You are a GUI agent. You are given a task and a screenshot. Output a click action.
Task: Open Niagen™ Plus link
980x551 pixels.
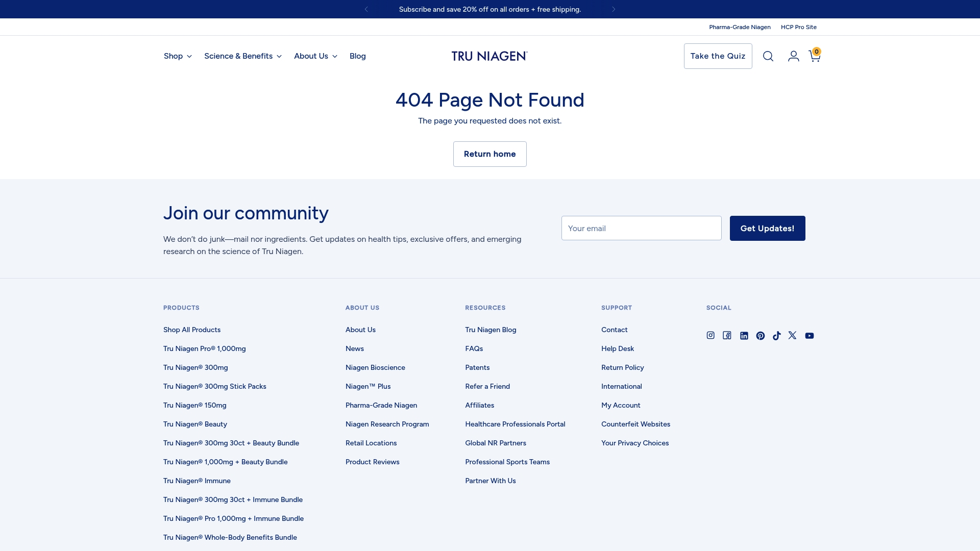pos(368,387)
